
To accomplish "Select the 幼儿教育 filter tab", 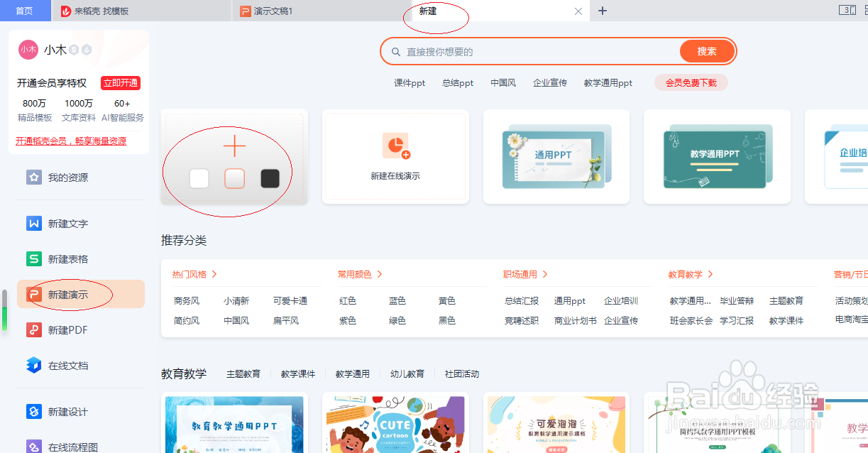I will [x=407, y=373].
